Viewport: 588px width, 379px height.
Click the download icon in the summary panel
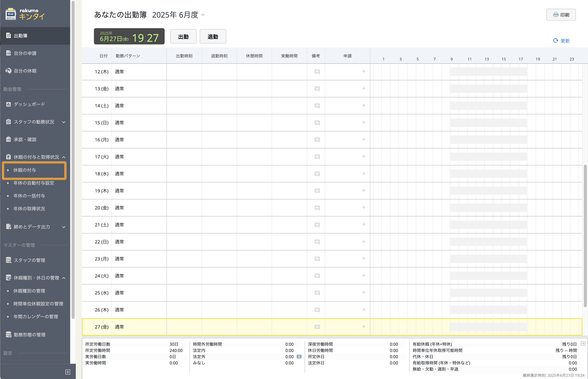coord(583,343)
